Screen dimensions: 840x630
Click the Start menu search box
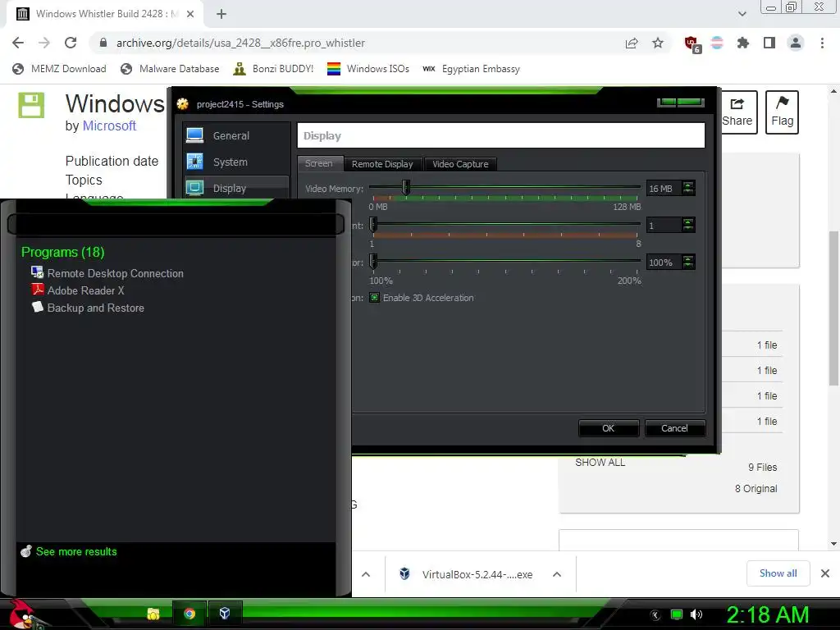(x=176, y=224)
